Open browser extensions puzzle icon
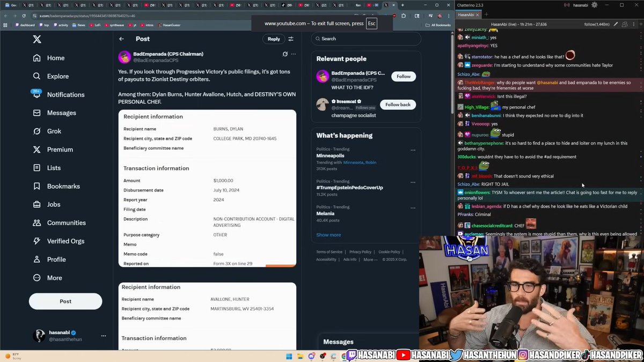Viewport: 644px width, 362px height. click(403, 16)
